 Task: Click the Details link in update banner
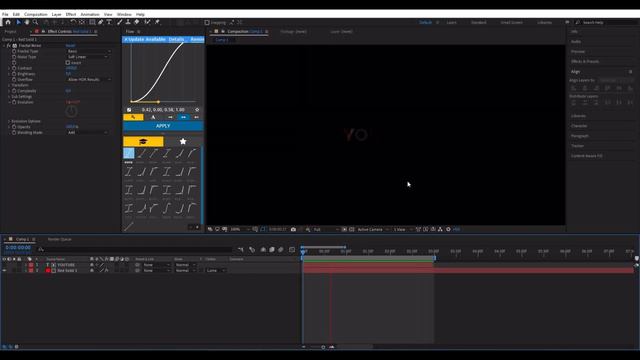click(x=176, y=39)
